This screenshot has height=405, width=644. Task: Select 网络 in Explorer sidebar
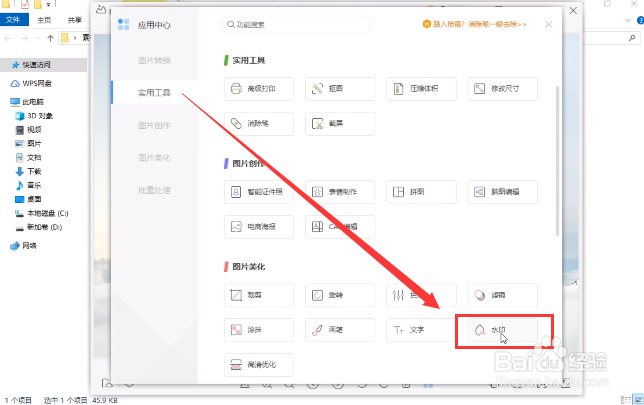coord(24,246)
